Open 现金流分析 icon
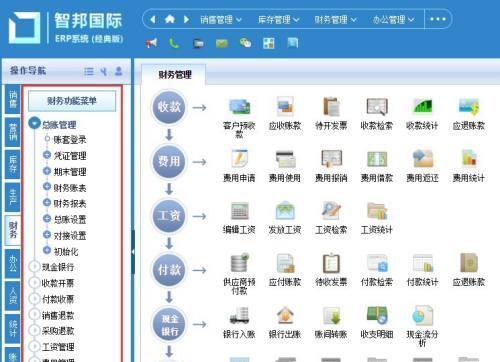Screen dimensions: 500x362 [x=422, y=315]
